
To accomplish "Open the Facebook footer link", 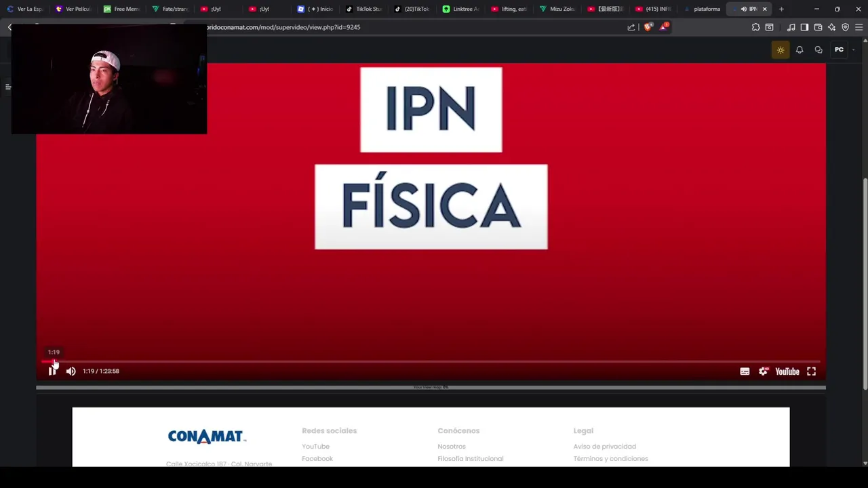I will click(x=317, y=459).
